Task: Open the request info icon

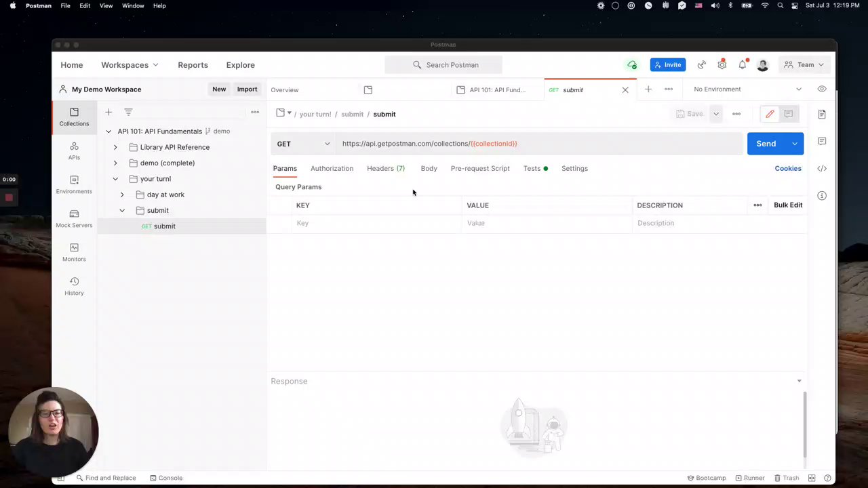Action: tap(822, 195)
